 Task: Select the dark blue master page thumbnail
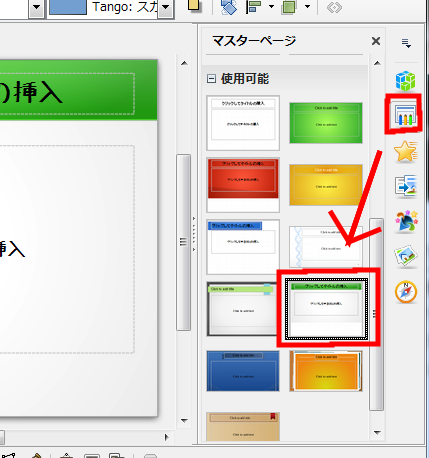(243, 371)
